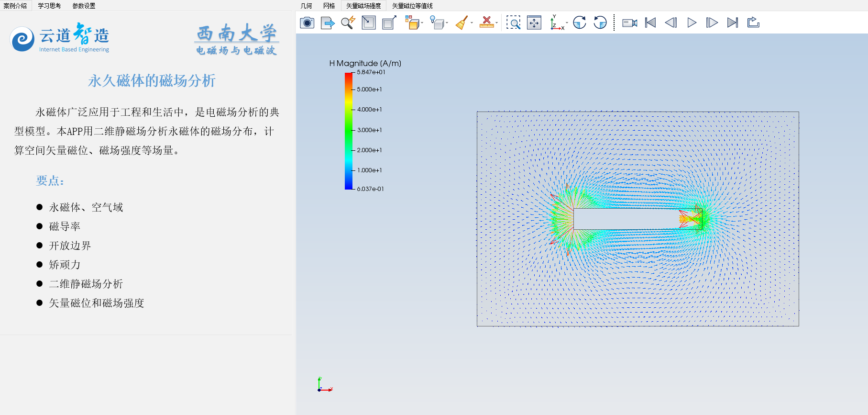Play the animation
Screen dimensions: 868x415
692,22
